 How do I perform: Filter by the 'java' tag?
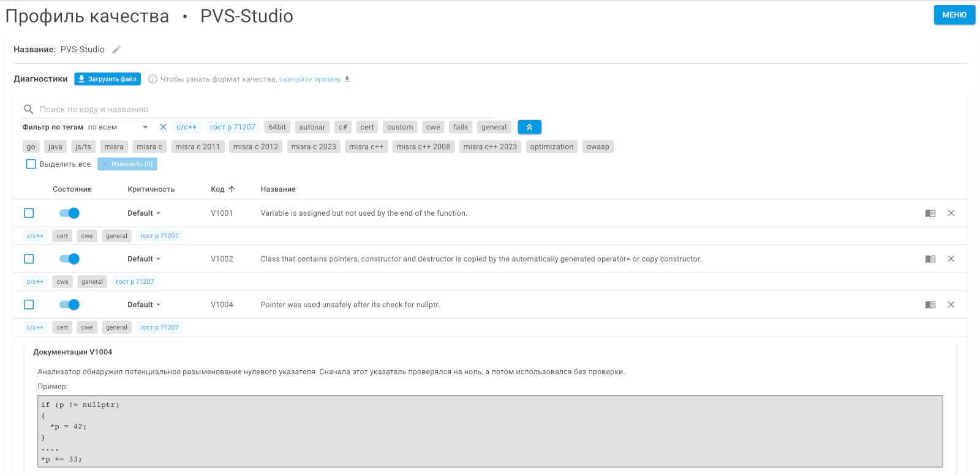[x=55, y=147]
